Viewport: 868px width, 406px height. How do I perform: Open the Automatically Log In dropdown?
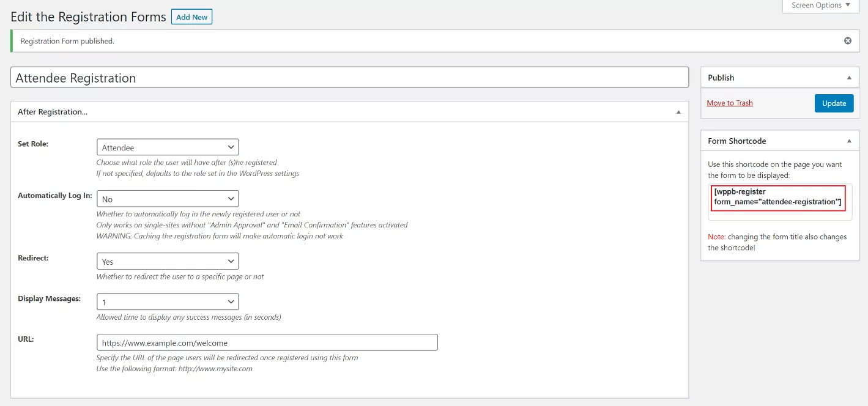click(x=168, y=199)
